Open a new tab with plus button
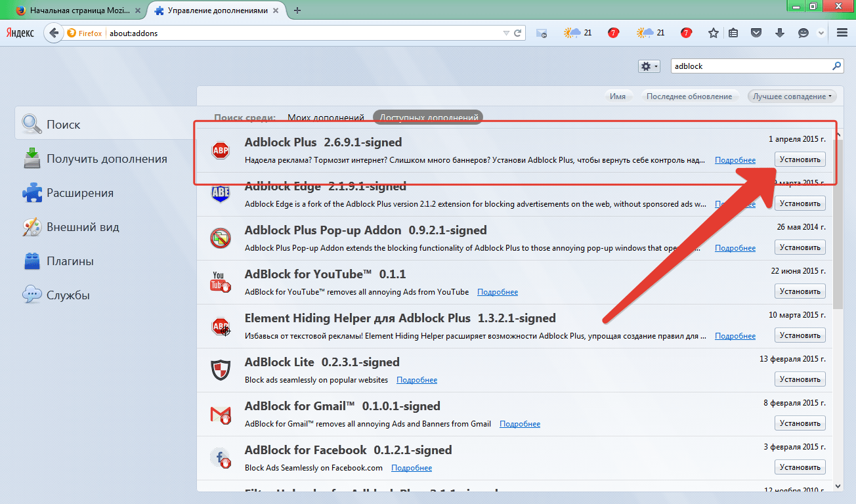Screen dimensions: 856x504 pos(297,10)
